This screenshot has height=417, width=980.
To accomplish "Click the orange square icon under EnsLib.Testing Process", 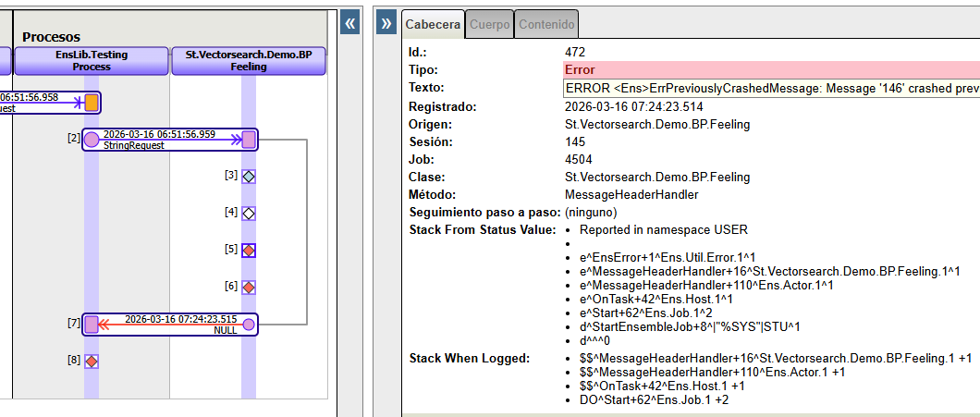I will point(92,103).
